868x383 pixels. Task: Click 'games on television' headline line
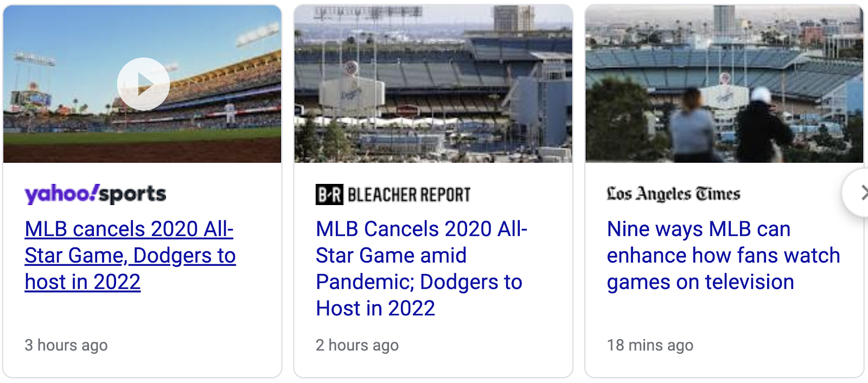pyautogui.click(x=700, y=282)
